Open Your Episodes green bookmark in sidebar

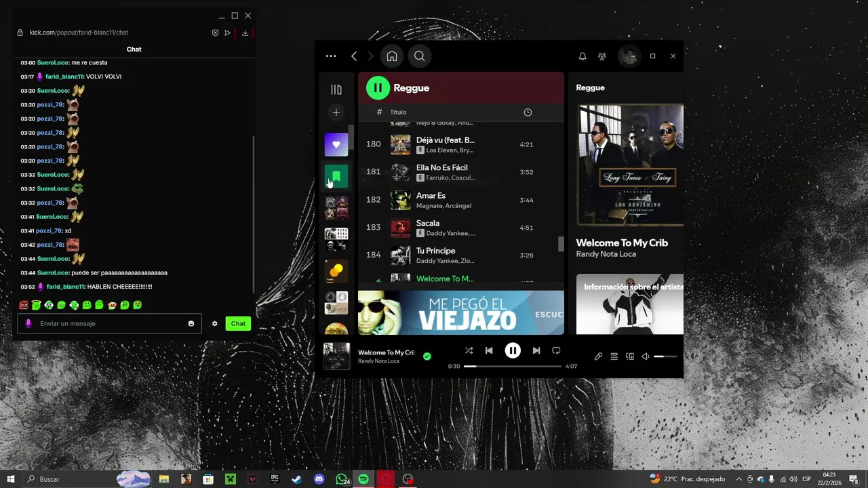pyautogui.click(x=336, y=176)
